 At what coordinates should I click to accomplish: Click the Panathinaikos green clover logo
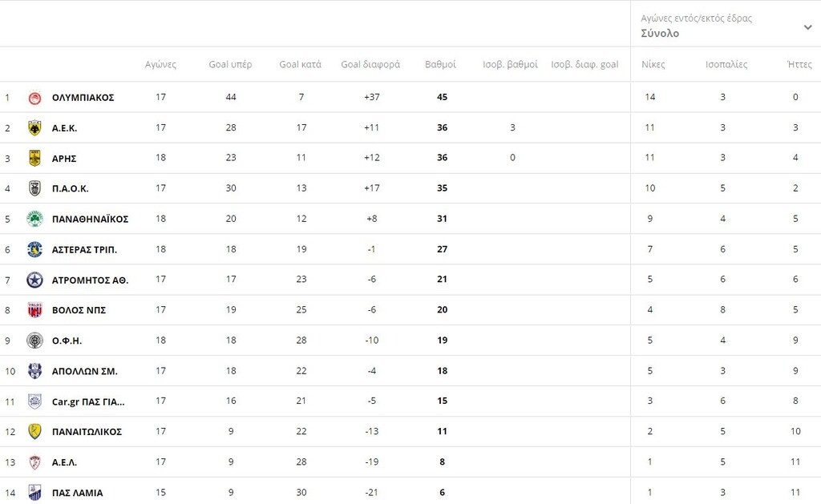34,219
